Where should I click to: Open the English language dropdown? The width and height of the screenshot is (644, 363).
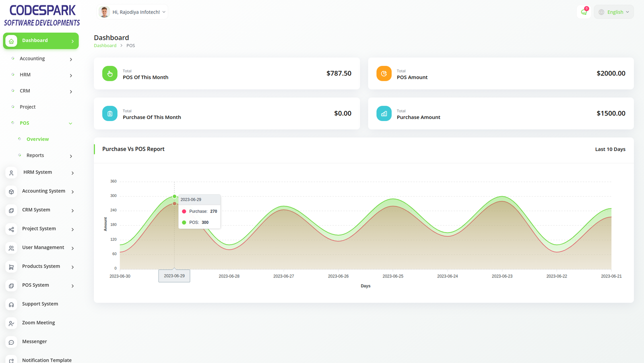tap(613, 12)
